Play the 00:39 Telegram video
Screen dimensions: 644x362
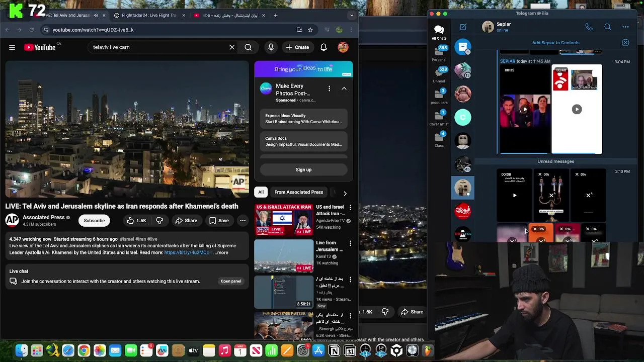coord(525,109)
